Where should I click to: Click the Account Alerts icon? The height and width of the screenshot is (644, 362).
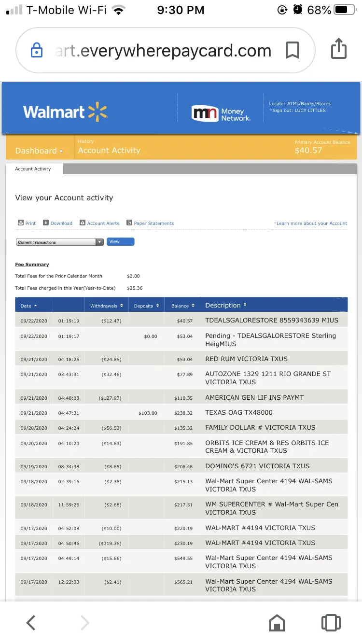click(x=83, y=223)
